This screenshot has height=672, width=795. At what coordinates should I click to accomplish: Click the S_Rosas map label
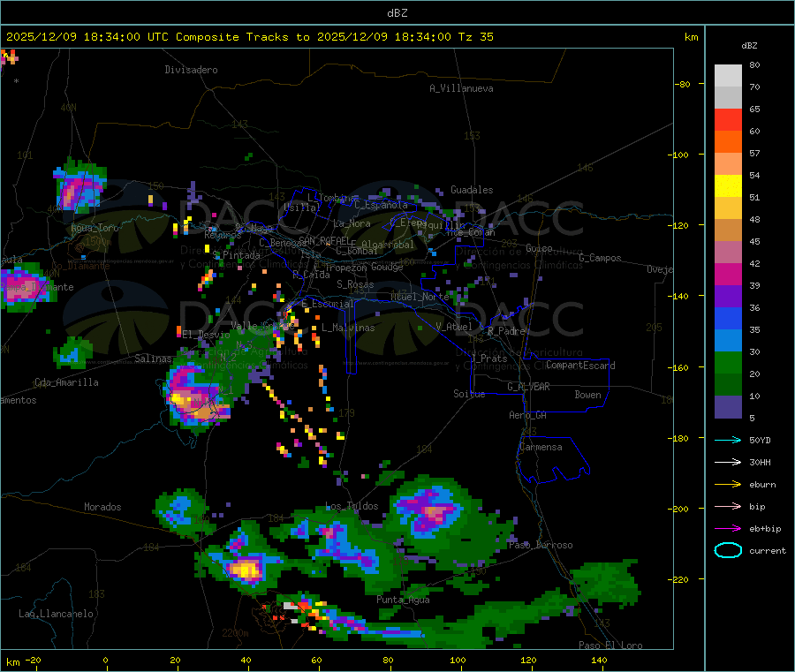click(355, 284)
